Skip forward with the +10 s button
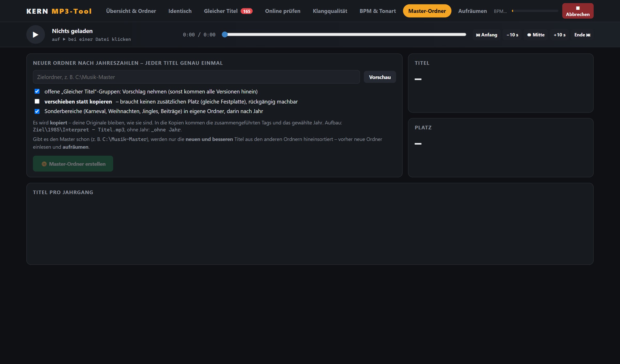The image size is (620, 364). (560, 35)
